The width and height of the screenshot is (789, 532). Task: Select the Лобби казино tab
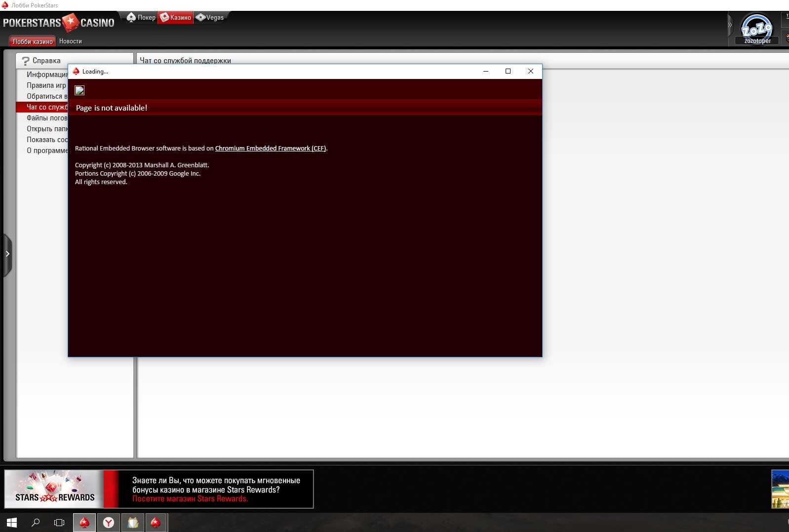tap(32, 41)
